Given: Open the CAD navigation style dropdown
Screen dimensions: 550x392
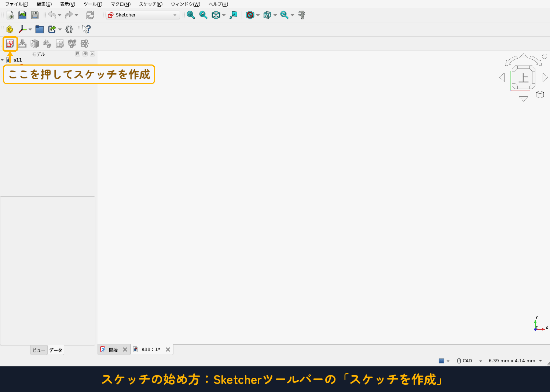Looking at the screenshot, I should [x=470, y=361].
